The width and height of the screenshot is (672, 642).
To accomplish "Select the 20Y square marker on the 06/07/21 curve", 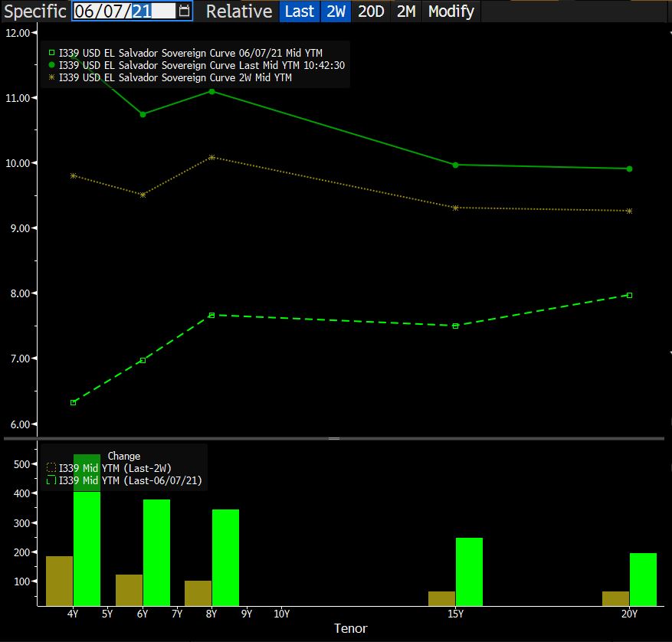I will coord(629,295).
